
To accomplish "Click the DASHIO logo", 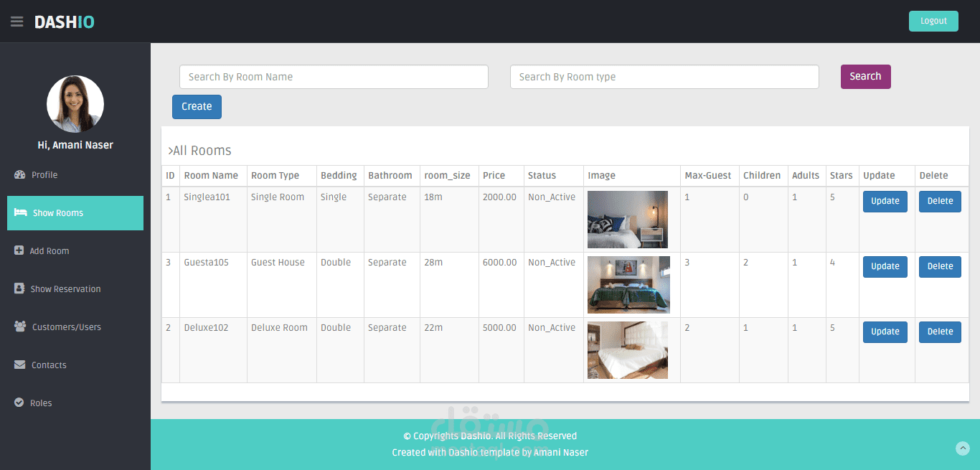I will coord(65,22).
